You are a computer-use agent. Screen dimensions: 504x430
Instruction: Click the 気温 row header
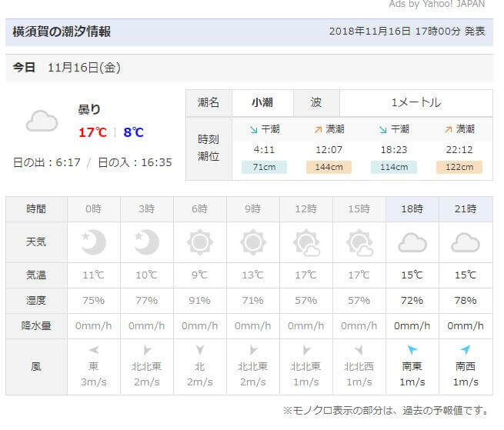pyautogui.click(x=36, y=275)
